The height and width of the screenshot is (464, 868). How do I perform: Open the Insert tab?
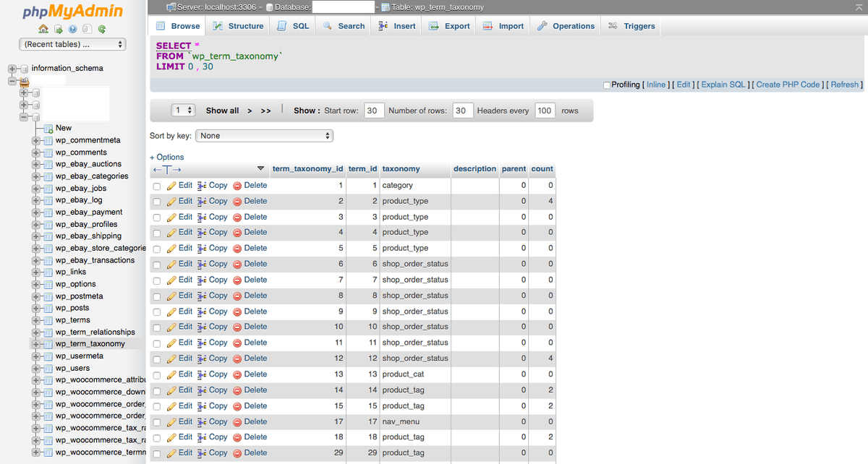[397, 26]
